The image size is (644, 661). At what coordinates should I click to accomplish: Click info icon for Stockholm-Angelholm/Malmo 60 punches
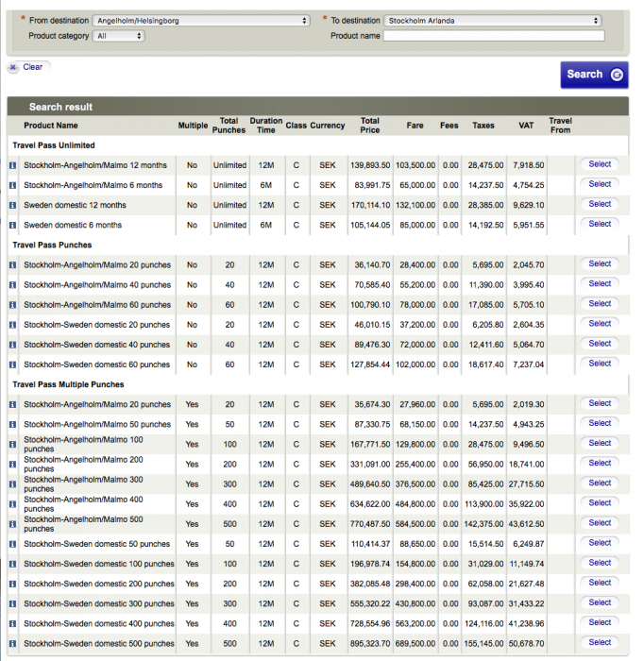(13, 305)
